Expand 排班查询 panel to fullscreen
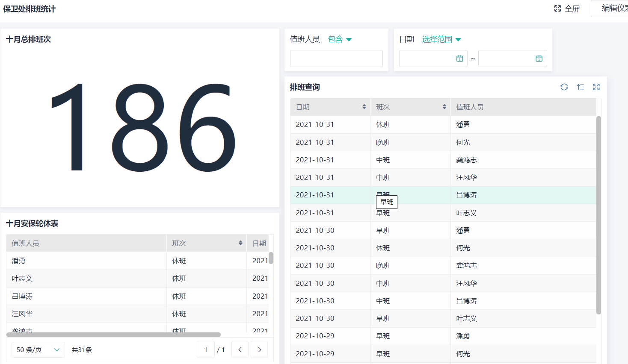 [596, 87]
